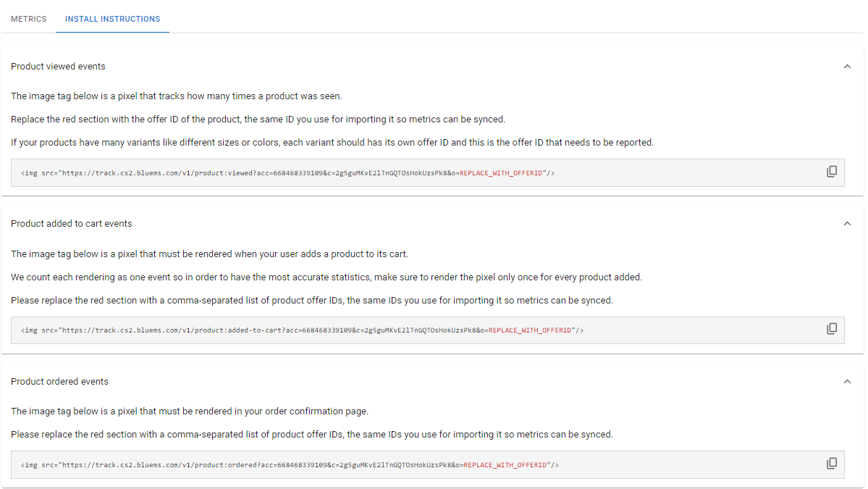
Task: Click the order confirmation page instruction text
Action: tap(190, 411)
